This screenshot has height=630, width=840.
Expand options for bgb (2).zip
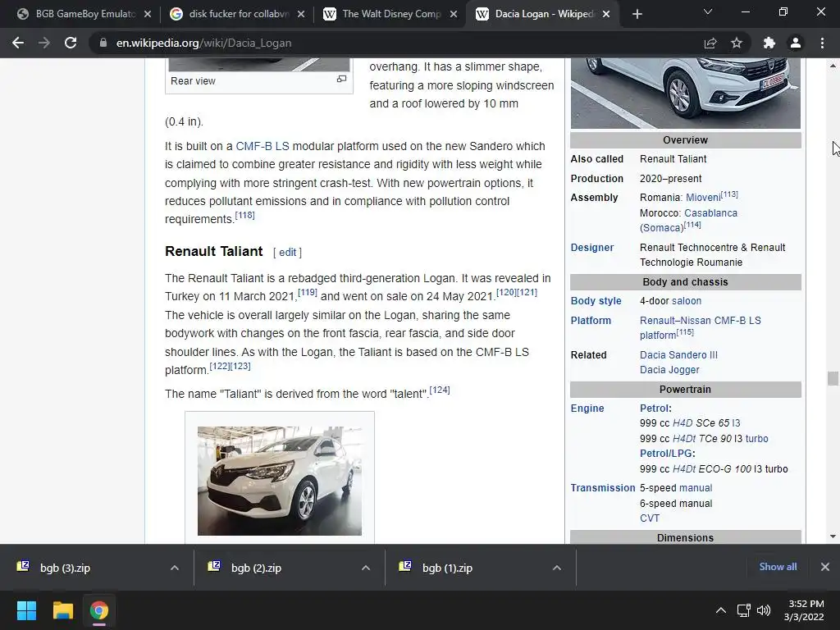tap(366, 568)
